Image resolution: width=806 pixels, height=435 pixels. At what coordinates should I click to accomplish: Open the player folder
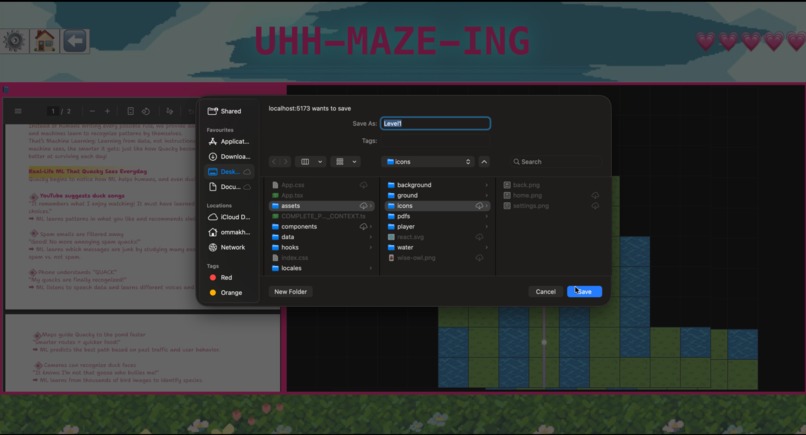pyautogui.click(x=437, y=226)
